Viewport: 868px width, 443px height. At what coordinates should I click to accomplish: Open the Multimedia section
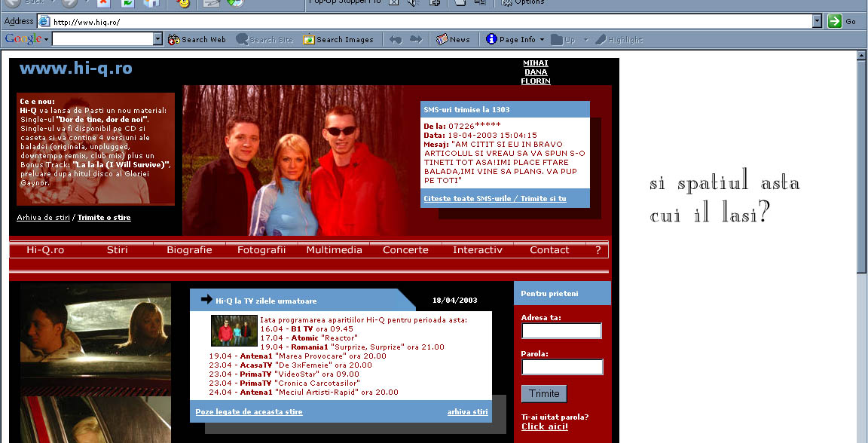click(x=334, y=249)
